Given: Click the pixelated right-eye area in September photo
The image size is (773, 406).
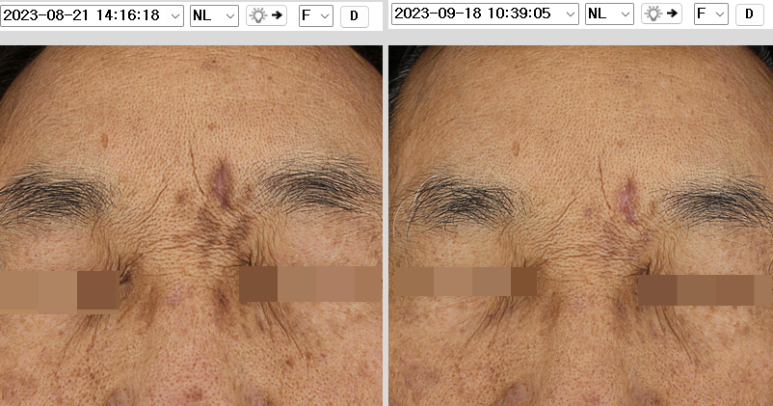Looking at the screenshot, I should coord(705,290).
